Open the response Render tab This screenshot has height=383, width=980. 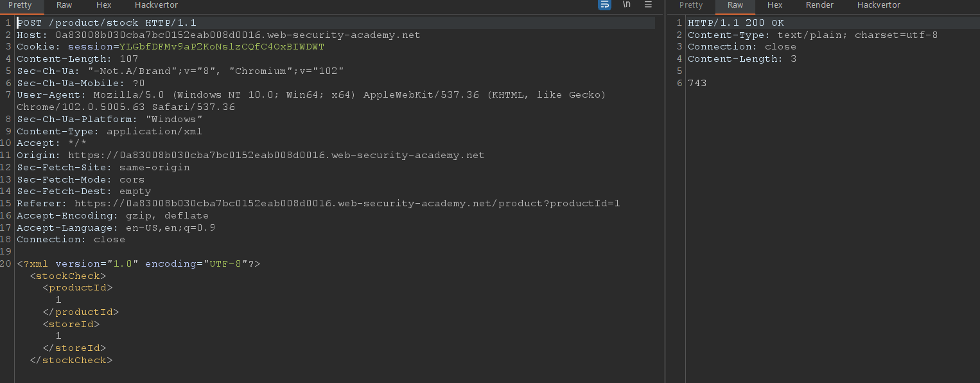pos(819,5)
